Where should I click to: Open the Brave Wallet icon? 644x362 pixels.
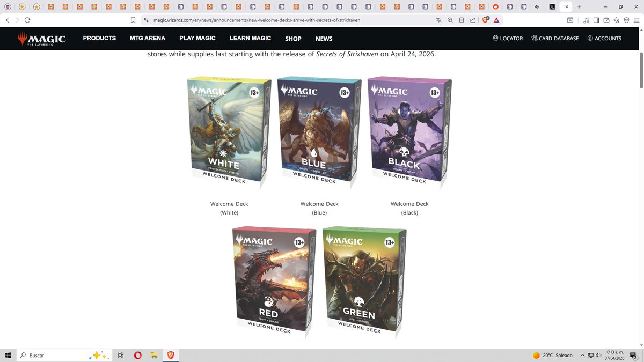[606, 20]
